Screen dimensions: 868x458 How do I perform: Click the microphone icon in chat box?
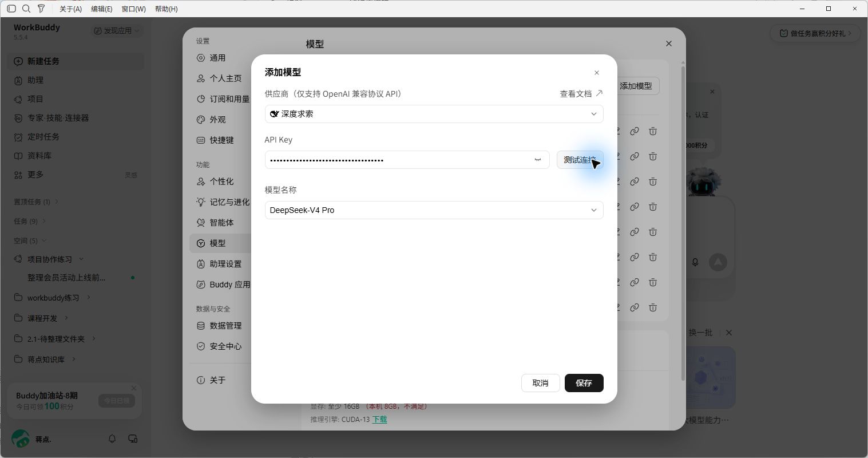point(695,262)
